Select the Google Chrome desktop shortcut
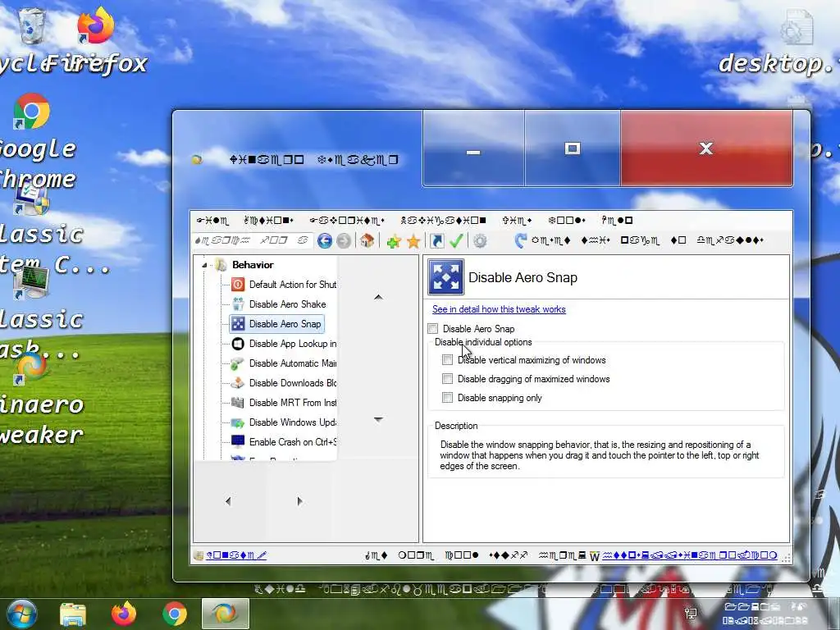 point(32,112)
